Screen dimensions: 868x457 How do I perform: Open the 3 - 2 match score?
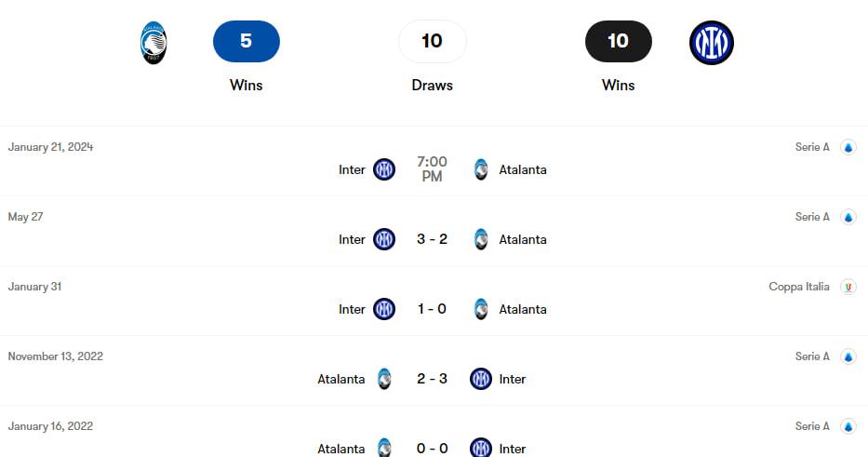point(432,239)
